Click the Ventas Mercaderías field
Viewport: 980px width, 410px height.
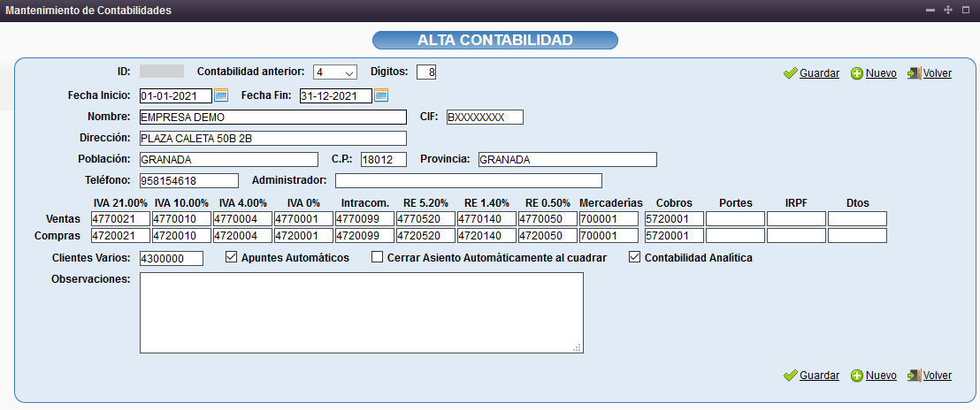click(x=609, y=219)
